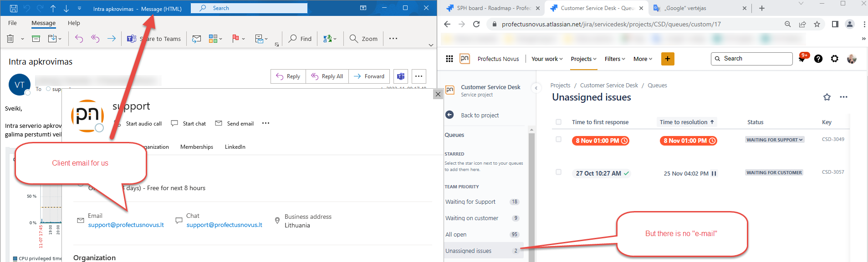
Task: Open the Jira notifications bell icon
Action: click(802, 59)
